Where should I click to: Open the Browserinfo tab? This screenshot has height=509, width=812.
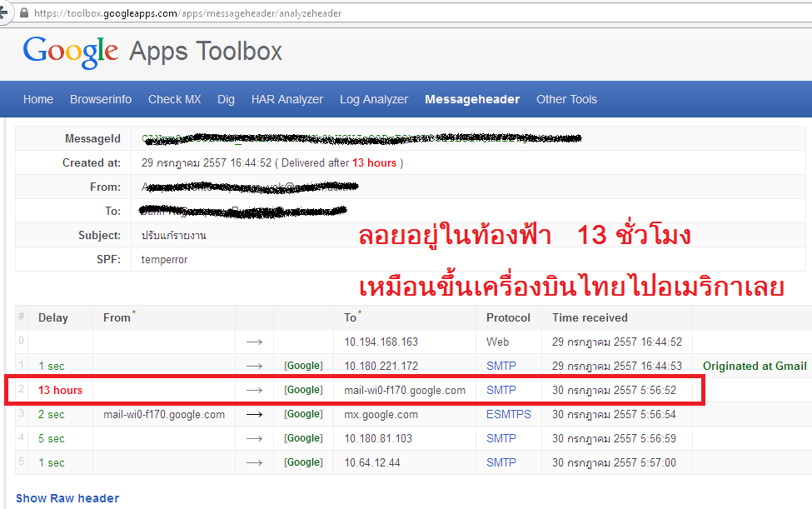pyautogui.click(x=101, y=99)
